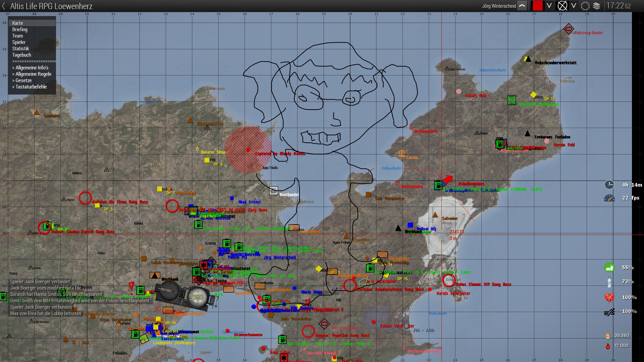This screenshot has width=644, height=362.
Task: Open the Briefing menu entry
Action: 20,29
